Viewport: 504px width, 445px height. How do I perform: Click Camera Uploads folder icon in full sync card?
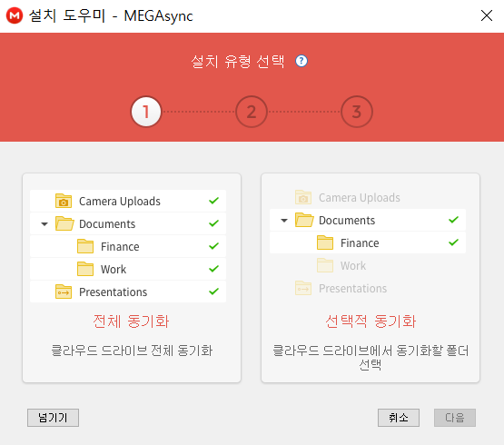coord(64,201)
